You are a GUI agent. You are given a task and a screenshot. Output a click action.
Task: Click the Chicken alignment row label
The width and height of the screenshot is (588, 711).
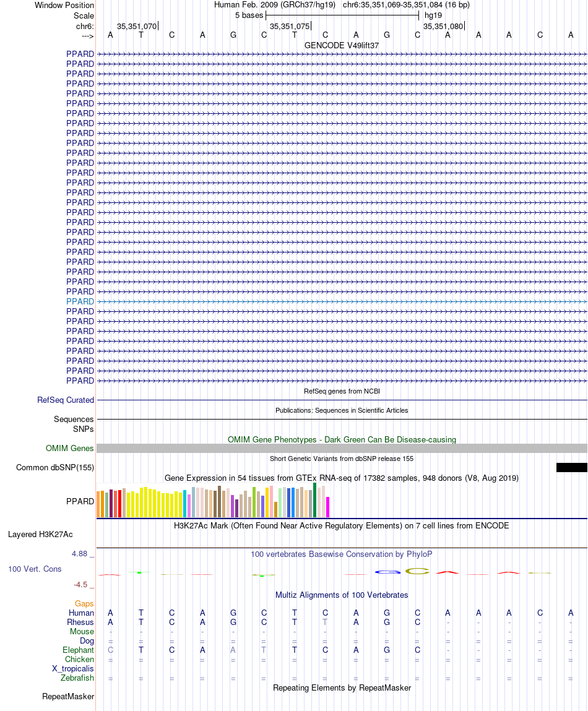pos(79,659)
